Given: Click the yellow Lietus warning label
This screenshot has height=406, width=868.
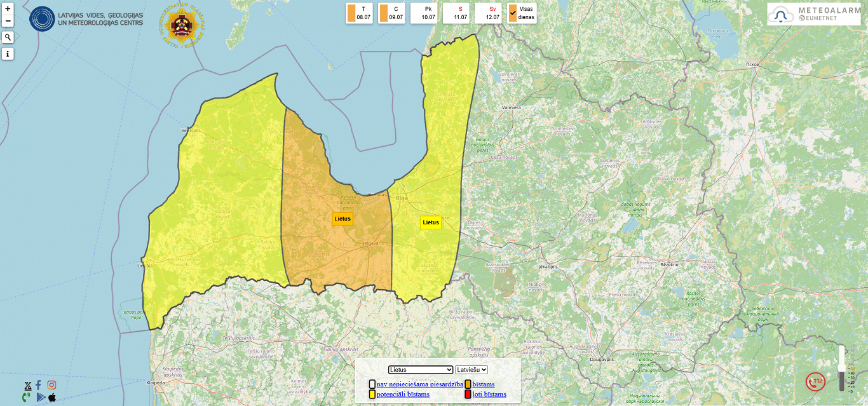Looking at the screenshot, I should (431, 222).
